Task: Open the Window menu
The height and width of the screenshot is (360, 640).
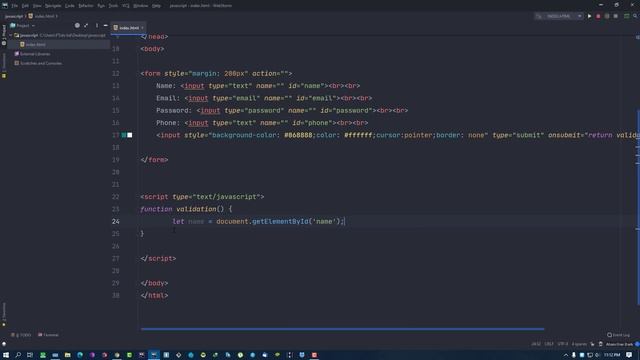Action: click(x=141, y=6)
